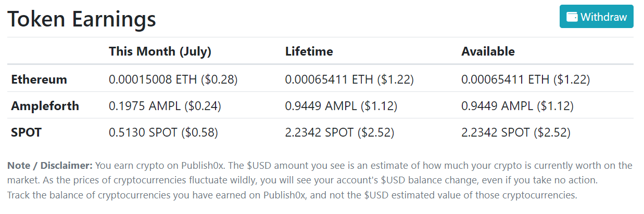Click the disclaimer sentence about tracking balance
Image resolution: width=644 pixels, height=214 pixels.
(293, 196)
